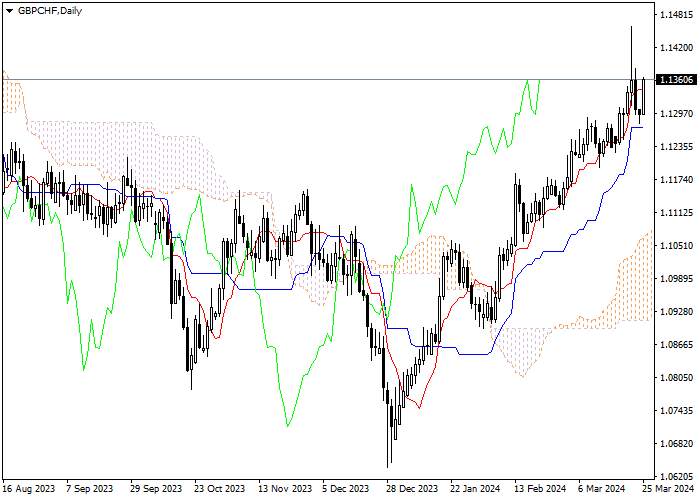Click price level 1.07435 on the scale
The width and height of the screenshot is (700, 500).
[x=676, y=411]
